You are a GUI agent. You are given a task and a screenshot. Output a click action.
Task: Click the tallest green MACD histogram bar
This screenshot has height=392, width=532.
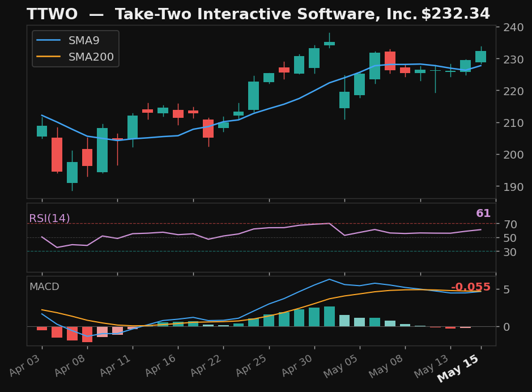329,317
